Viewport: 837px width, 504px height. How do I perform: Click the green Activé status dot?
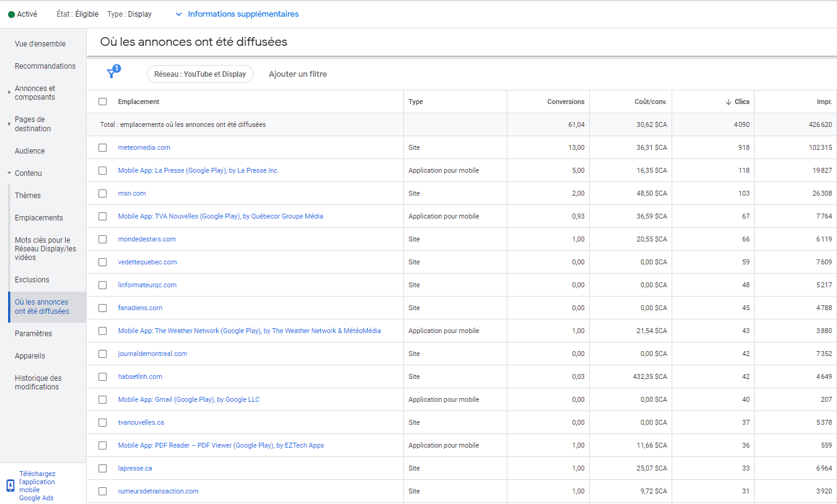coord(11,14)
